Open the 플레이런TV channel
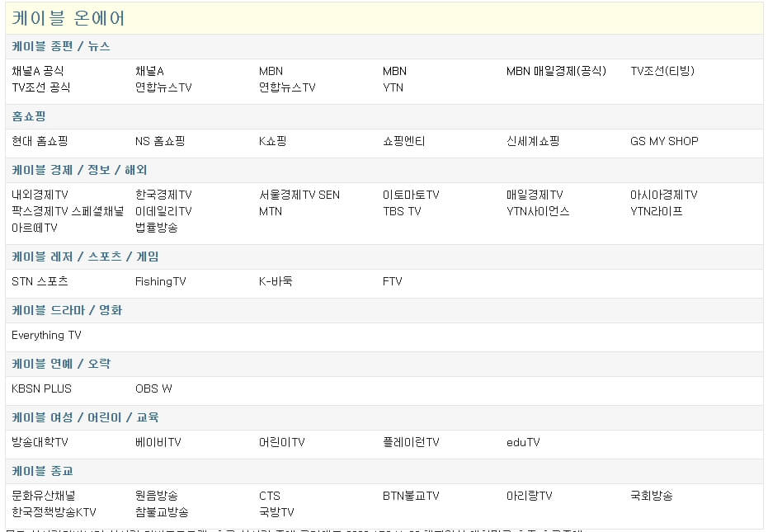Screen dimensions: 768x532 click(411, 442)
